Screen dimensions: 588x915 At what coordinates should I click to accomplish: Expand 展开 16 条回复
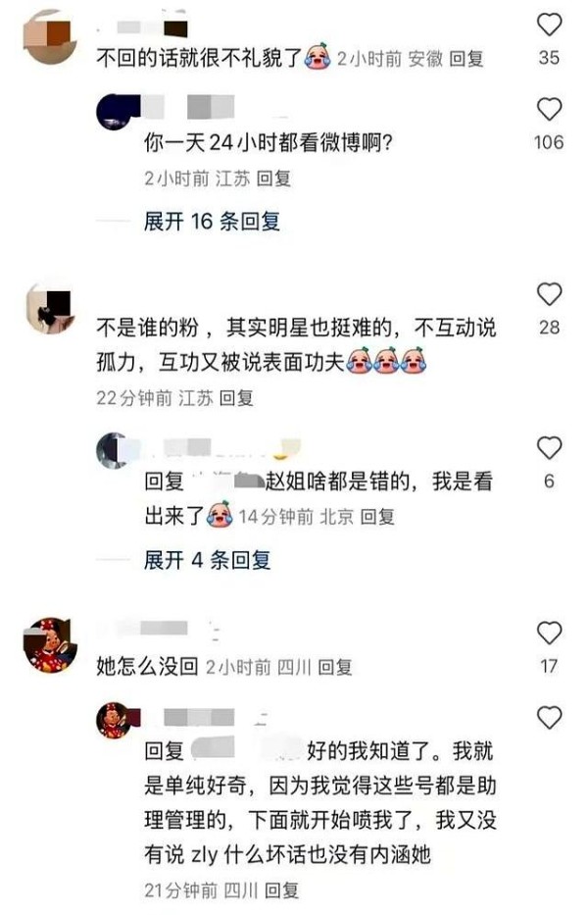[x=213, y=222]
